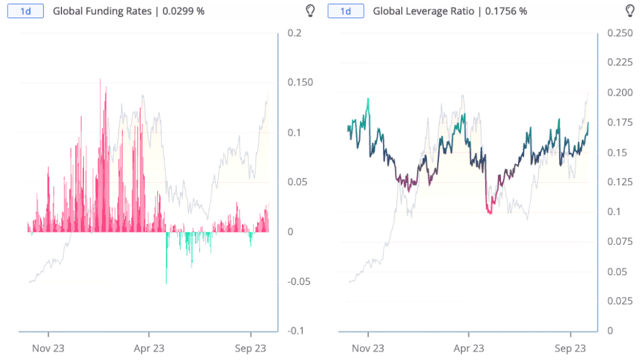
Task: Click the lightbulb icon beside Global Leverage Ratio
Action: coord(630,11)
